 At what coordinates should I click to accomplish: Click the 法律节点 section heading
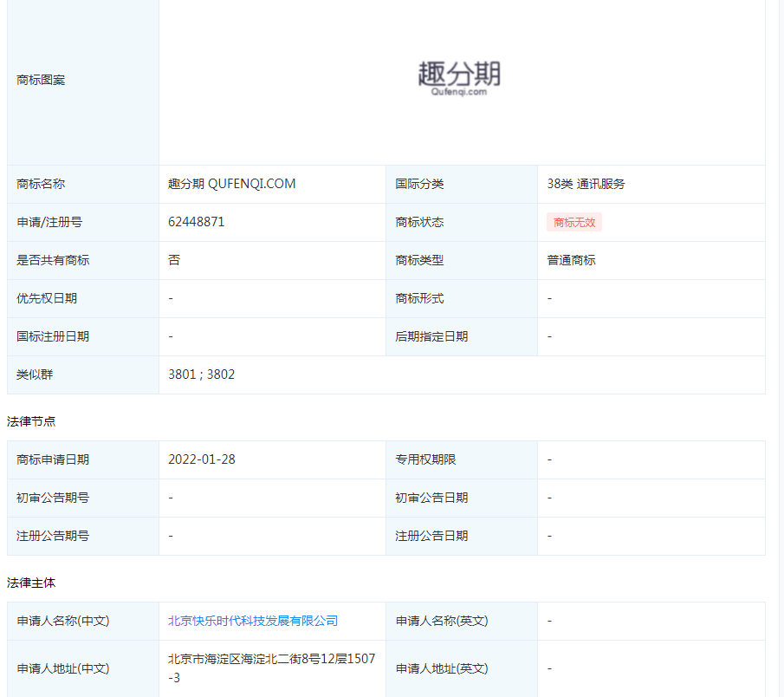coord(31,421)
